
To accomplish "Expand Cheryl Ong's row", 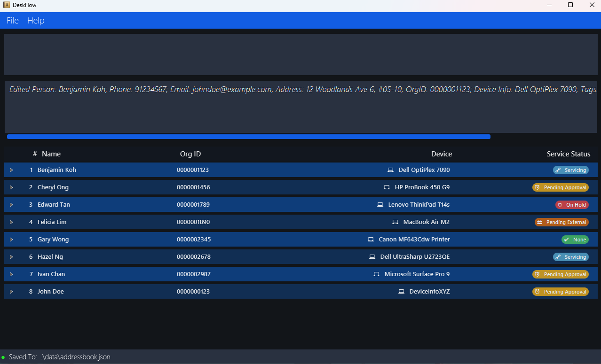I will 11,187.
